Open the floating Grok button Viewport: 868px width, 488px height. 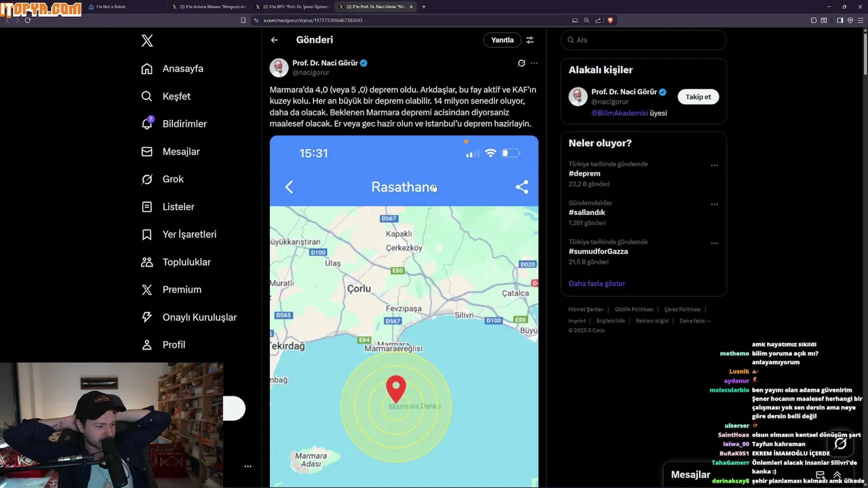click(840, 443)
